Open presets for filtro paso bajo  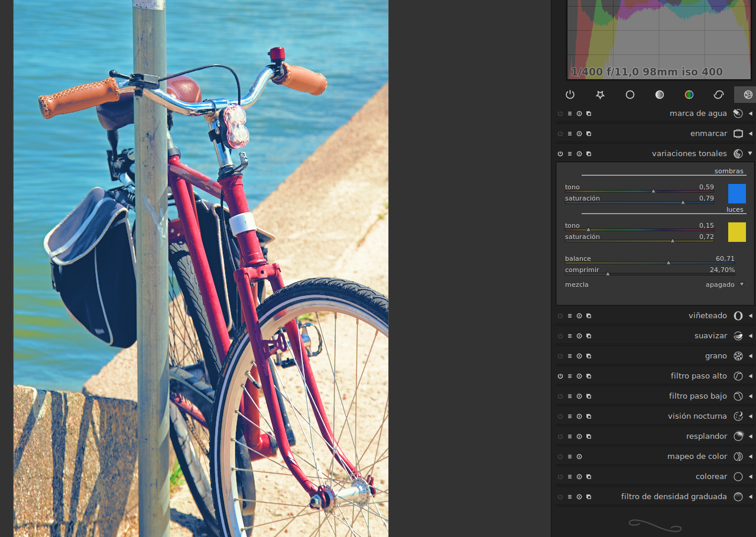570,396
